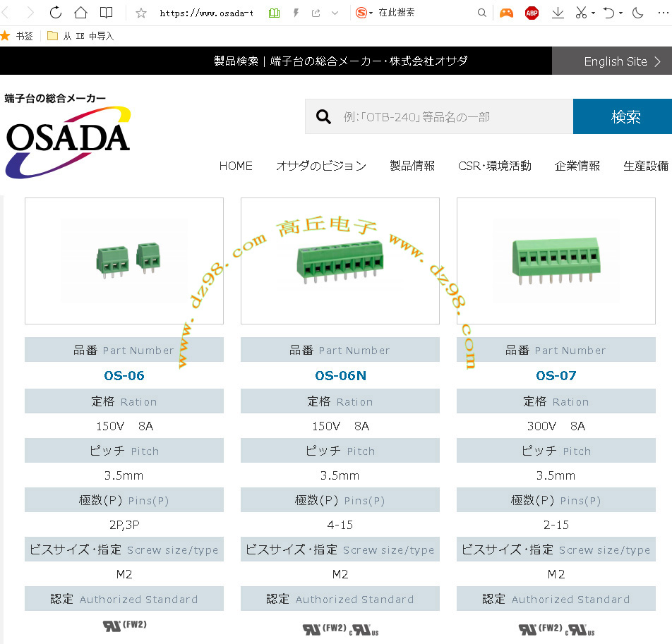Reload the page with the refresh icon
The height and width of the screenshot is (644, 672).
click(x=56, y=13)
